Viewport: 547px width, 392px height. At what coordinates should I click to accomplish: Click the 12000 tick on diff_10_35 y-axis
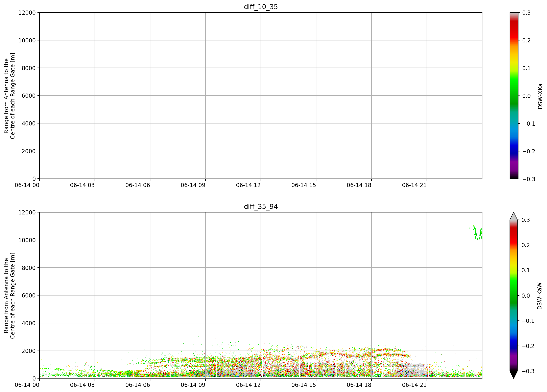coord(27,13)
